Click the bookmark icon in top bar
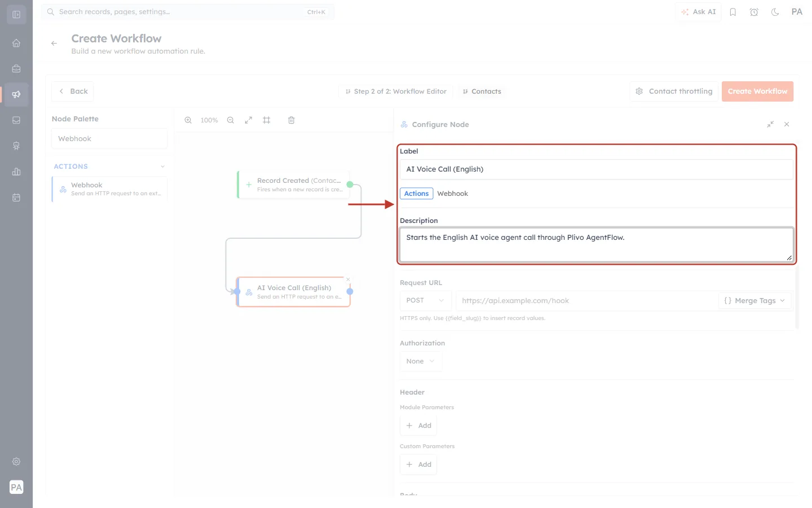The width and height of the screenshot is (812, 508). (733, 12)
